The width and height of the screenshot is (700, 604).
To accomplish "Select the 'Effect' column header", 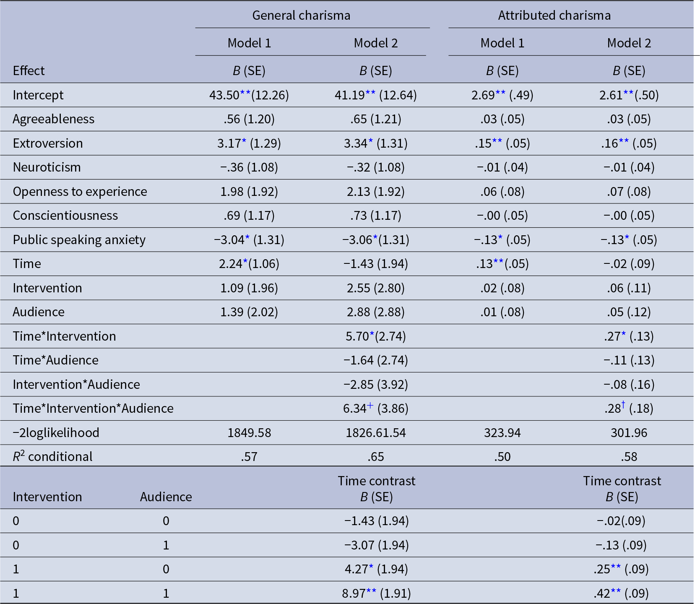I will (29, 70).
